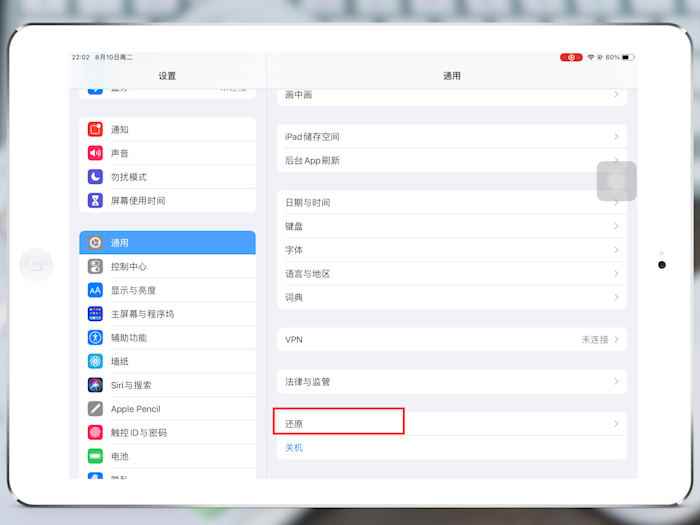Tap the Touch ID fingerprint icon
Screen dimensions: 700x525
[95, 432]
